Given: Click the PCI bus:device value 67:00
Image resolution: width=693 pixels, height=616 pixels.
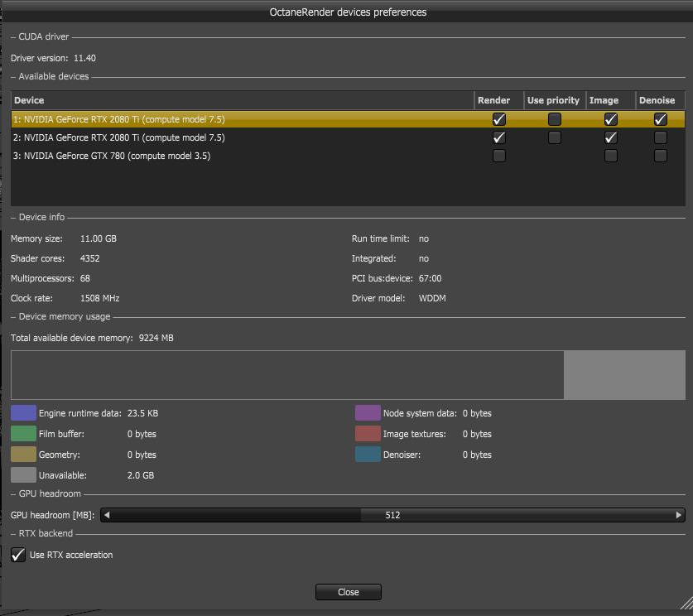Looking at the screenshot, I should pos(430,278).
